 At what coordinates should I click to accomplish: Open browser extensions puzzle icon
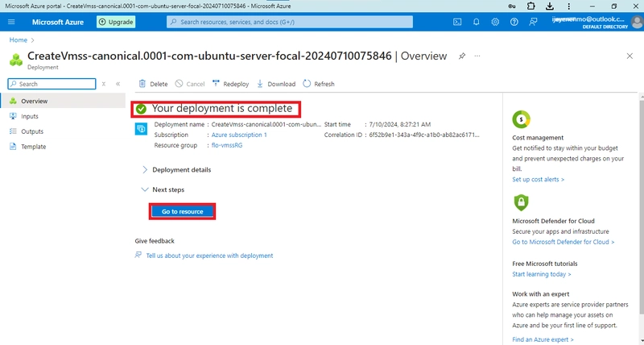tap(530, 6)
